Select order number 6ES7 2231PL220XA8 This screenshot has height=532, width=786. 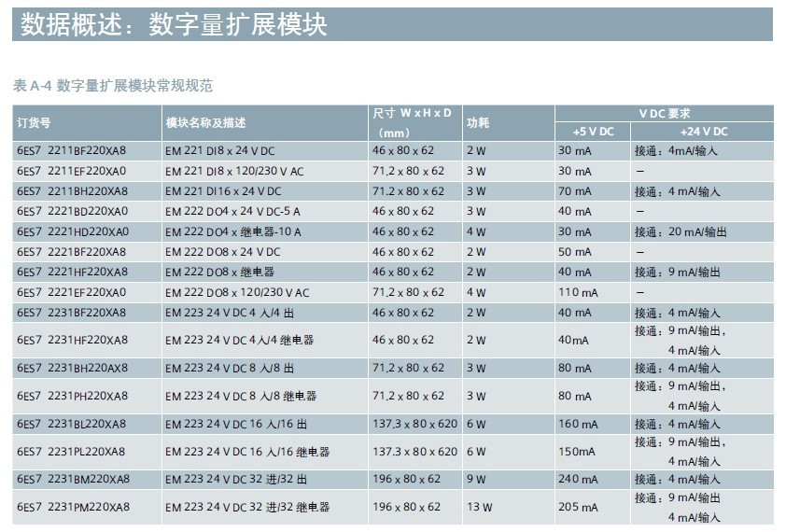pyautogui.click(x=71, y=452)
